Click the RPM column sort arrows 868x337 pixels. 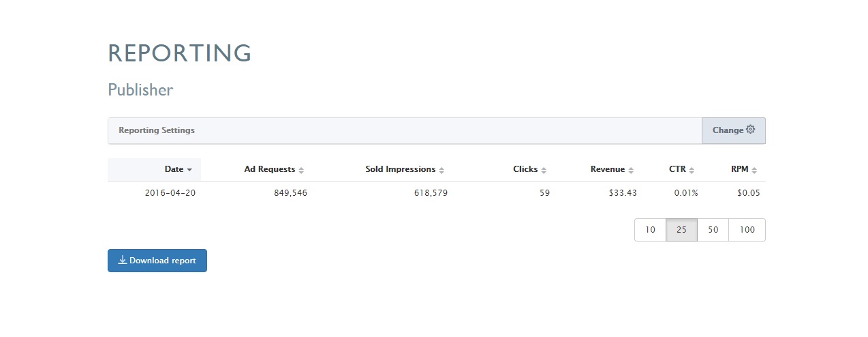point(754,170)
